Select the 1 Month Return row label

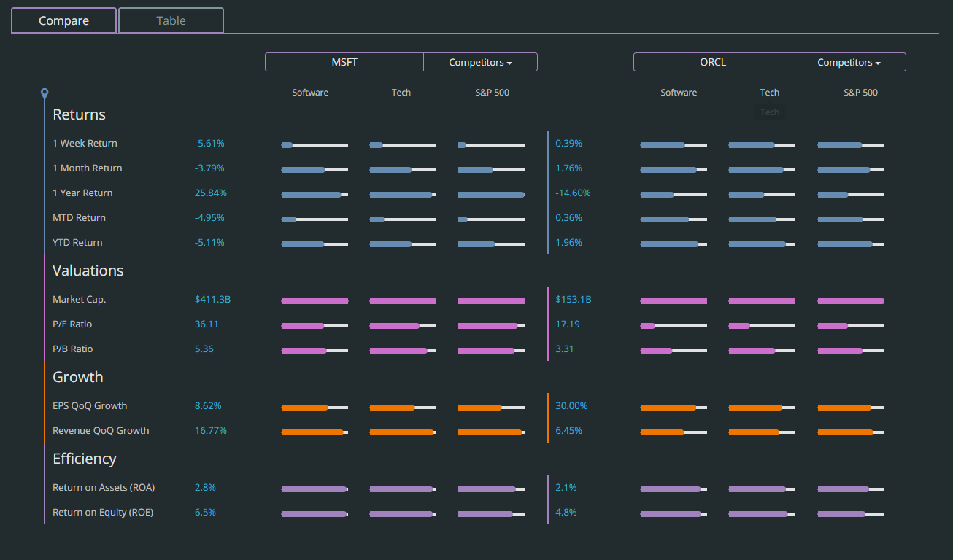coord(88,168)
